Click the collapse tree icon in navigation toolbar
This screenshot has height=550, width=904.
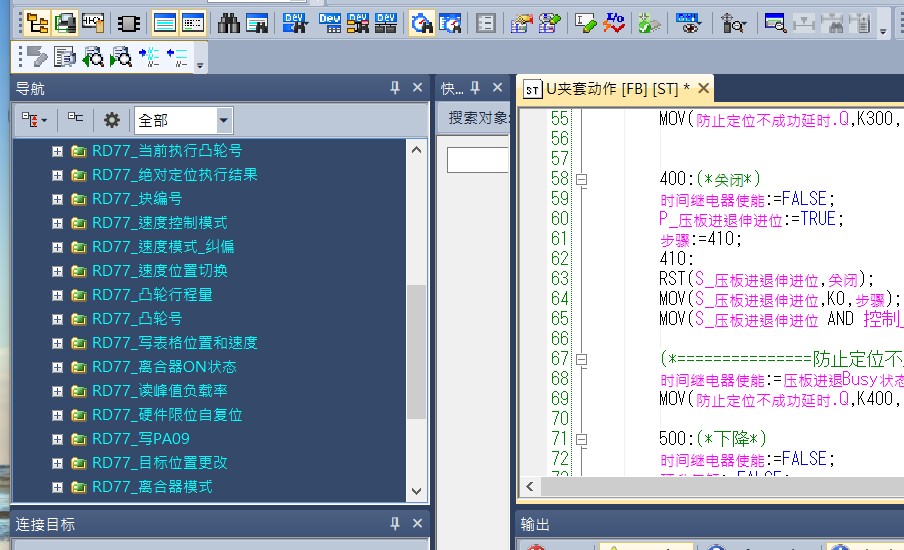pos(75,119)
